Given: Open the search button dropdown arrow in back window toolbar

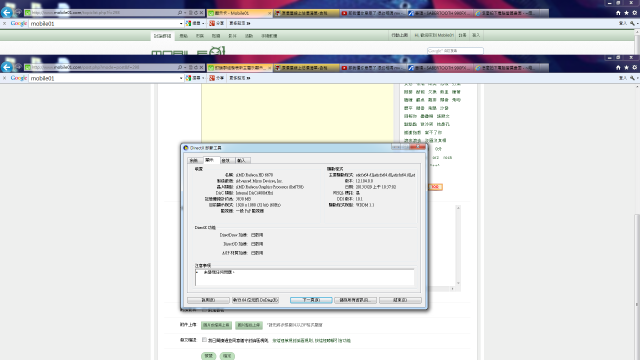Looking at the screenshot, I should (203, 23).
